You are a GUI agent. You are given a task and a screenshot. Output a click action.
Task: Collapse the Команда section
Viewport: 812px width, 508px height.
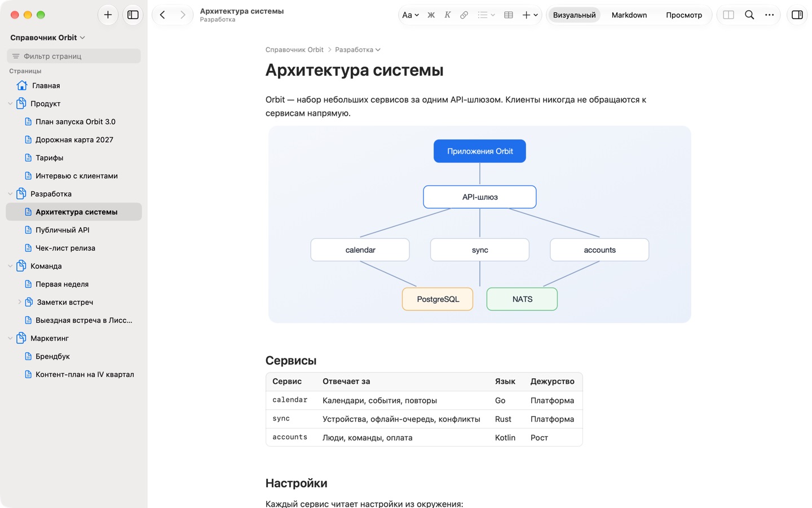[10, 266]
